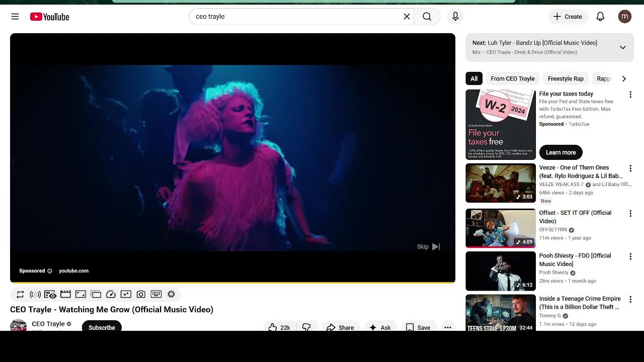The height and width of the screenshot is (362, 644).
Task: Open Tommy G channel name
Action: click(550, 316)
